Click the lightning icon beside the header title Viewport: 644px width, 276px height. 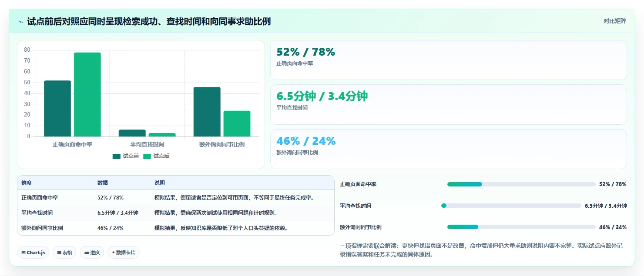point(20,22)
